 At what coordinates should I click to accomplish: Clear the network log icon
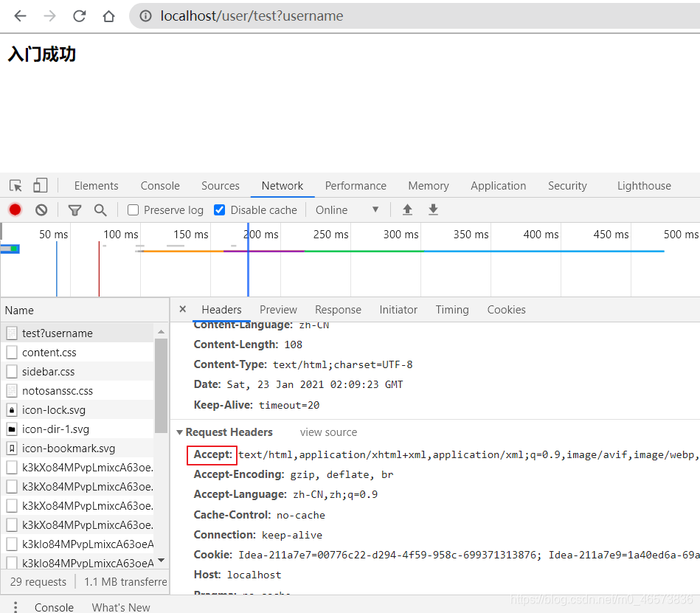pos(41,209)
